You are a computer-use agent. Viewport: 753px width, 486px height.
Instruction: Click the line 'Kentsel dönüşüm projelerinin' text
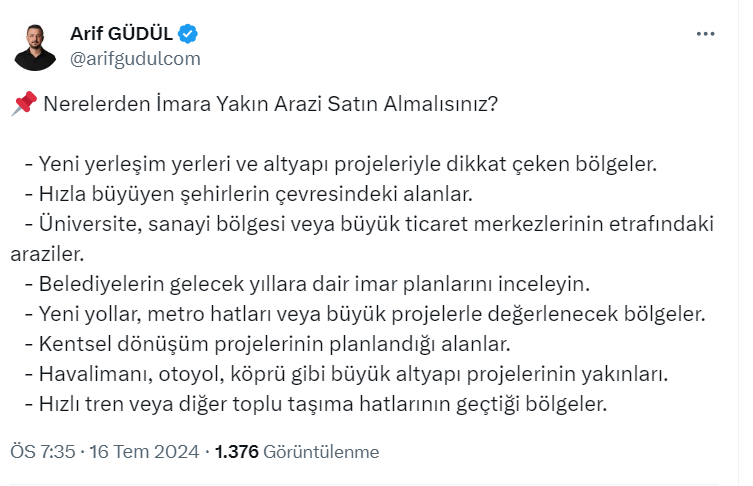[267, 345]
